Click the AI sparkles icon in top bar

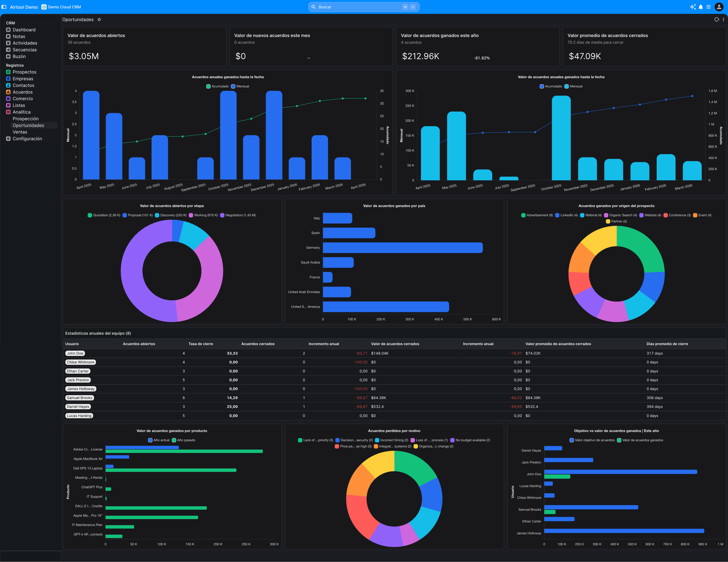click(x=693, y=7)
